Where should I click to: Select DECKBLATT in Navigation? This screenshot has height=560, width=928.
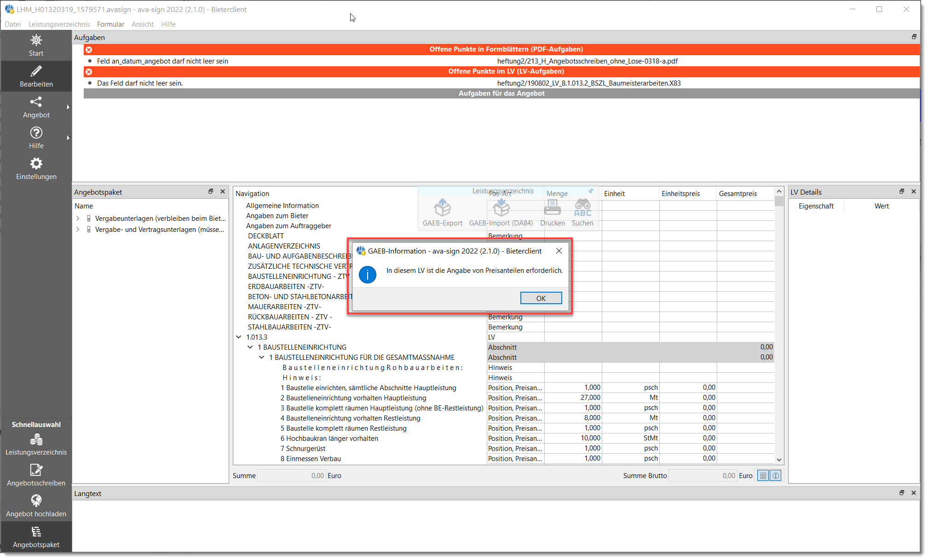(266, 236)
